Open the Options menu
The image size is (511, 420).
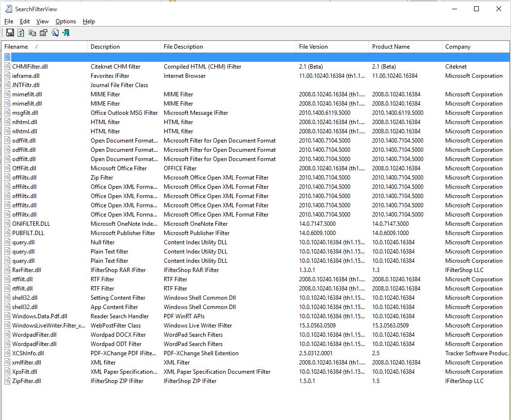[x=66, y=21]
